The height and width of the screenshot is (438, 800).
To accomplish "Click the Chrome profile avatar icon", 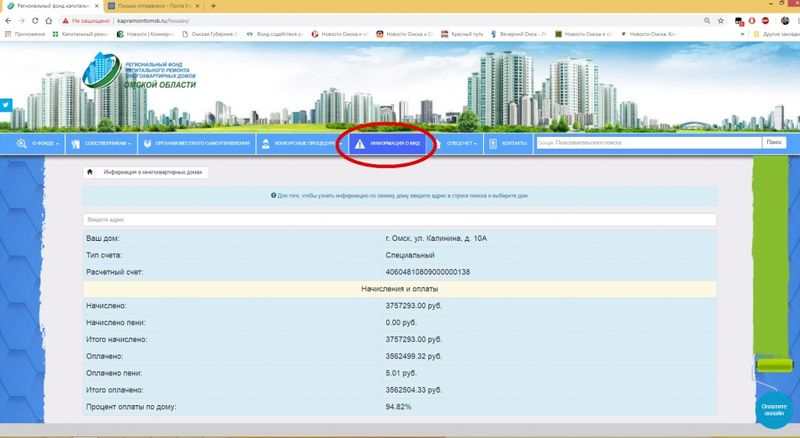I will tap(783, 19).
